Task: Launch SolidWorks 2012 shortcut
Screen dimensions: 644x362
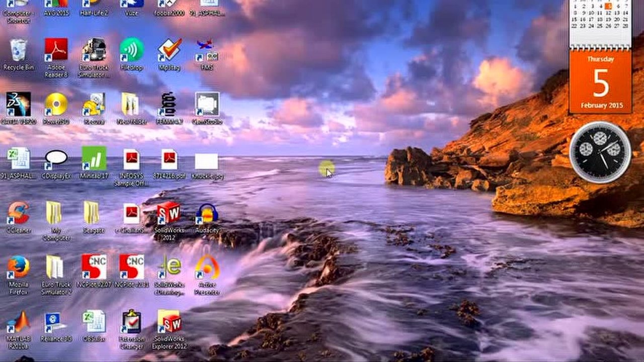Action: (x=169, y=213)
